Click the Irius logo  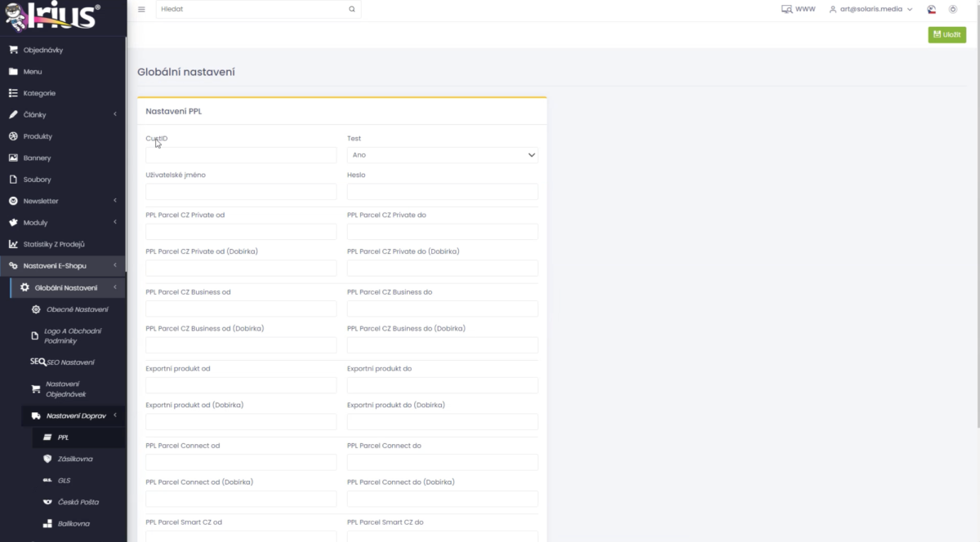point(52,16)
